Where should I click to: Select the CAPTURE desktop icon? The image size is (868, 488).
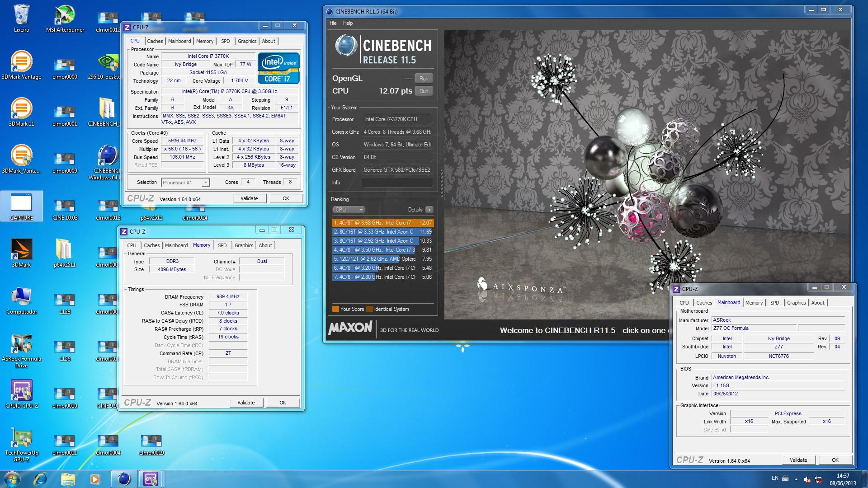(x=21, y=206)
